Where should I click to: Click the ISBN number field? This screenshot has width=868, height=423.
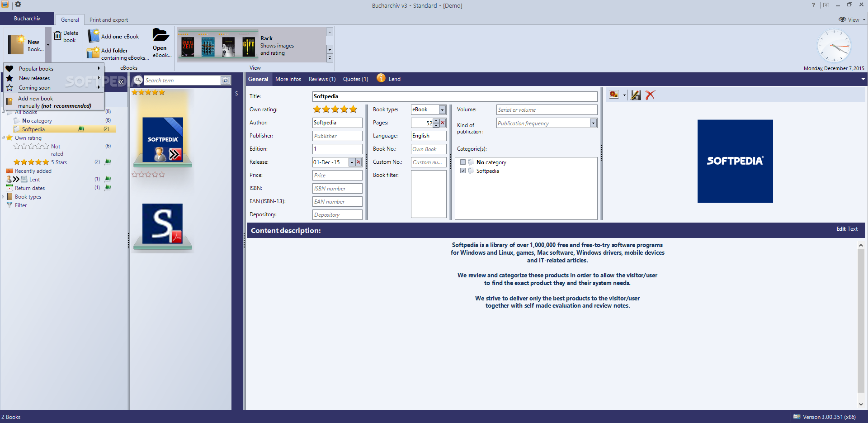pyautogui.click(x=337, y=188)
